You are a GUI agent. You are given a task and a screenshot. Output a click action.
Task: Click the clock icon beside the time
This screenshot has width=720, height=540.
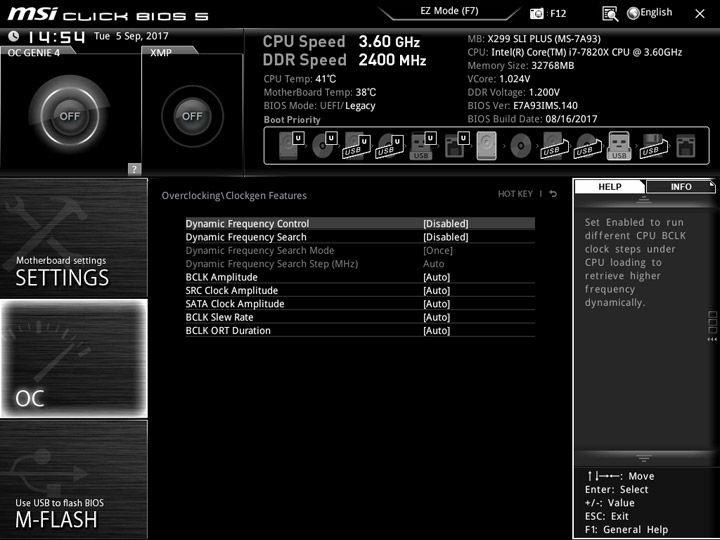[14, 36]
